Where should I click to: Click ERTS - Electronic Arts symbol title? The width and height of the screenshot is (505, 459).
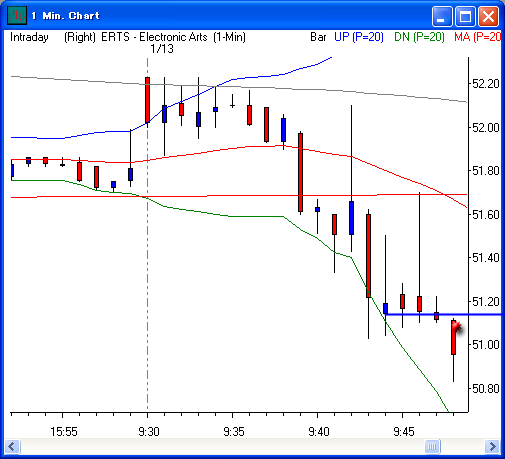[154, 37]
